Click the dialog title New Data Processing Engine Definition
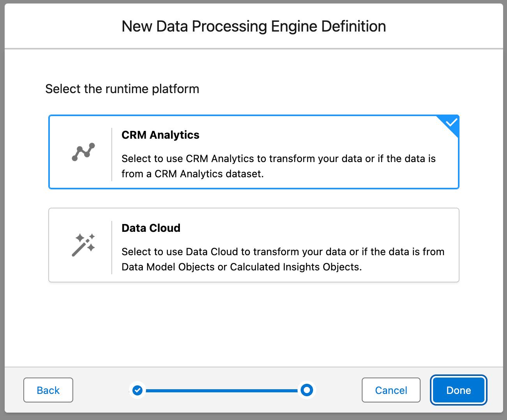Screen dimensions: 507x420 tap(253, 26)
